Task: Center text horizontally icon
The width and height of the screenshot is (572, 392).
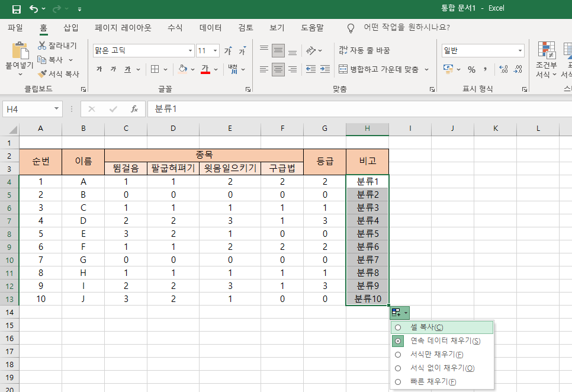Action: click(x=278, y=69)
